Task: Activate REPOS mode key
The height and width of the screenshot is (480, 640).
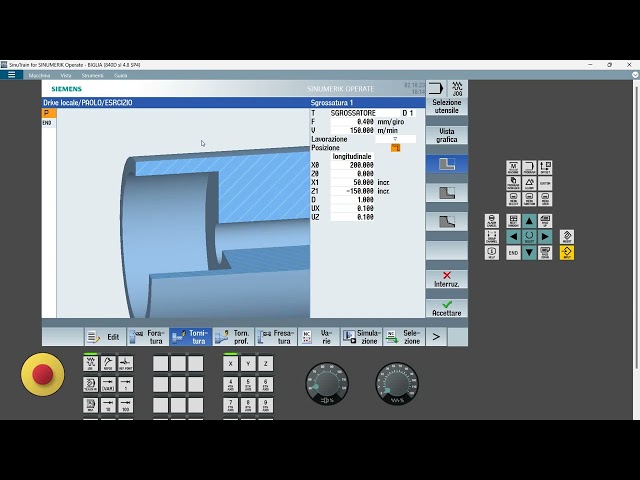Action: click(108, 363)
